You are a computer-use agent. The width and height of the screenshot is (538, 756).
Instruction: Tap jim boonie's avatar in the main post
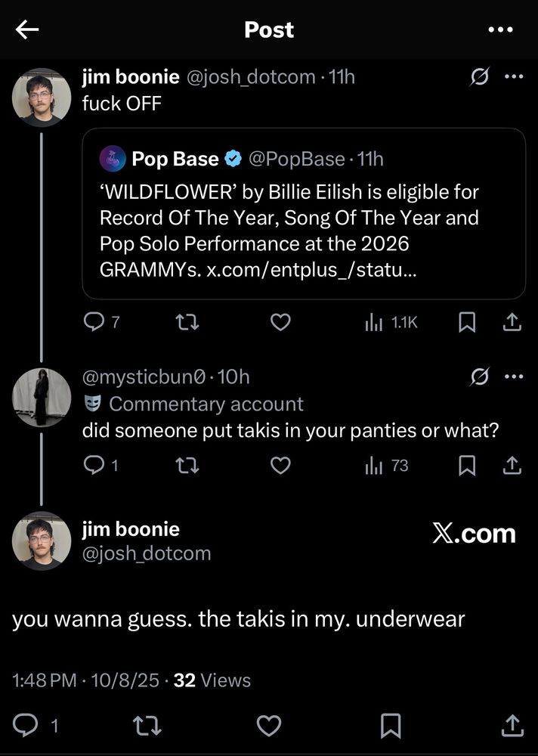[42, 540]
